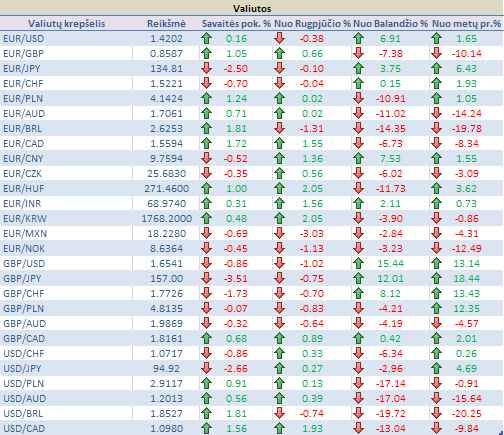The height and width of the screenshot is (435, 504).
Task: Select the GBP/CAD currency pair cell
Action: coord(66,338)
